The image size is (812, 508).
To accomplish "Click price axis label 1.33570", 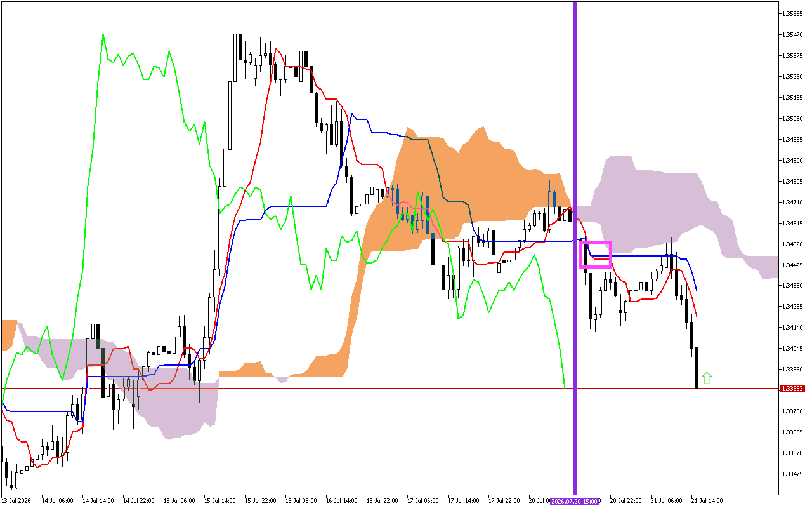I will (793, 453).
